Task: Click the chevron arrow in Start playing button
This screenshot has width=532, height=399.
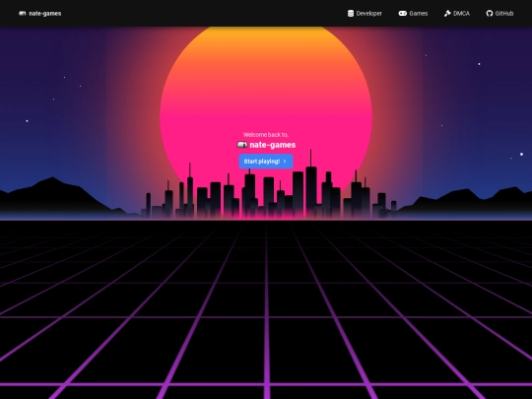Action: click(x=285, y=162)
